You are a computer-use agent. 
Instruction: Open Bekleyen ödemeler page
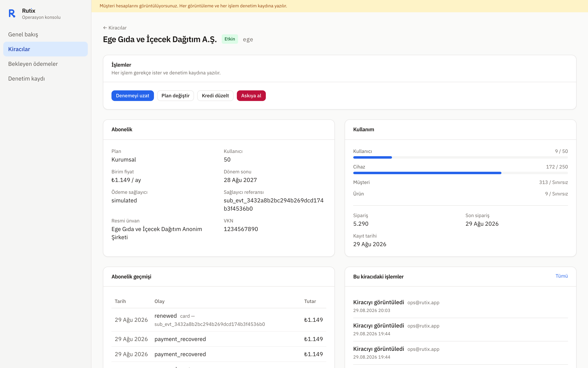tap(46, 64)
